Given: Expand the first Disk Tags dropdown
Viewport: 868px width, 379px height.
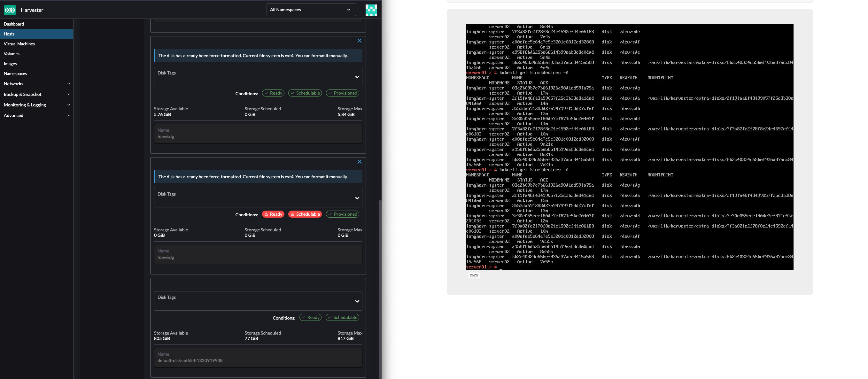Looking at the screenshot, I should point(357,76).
